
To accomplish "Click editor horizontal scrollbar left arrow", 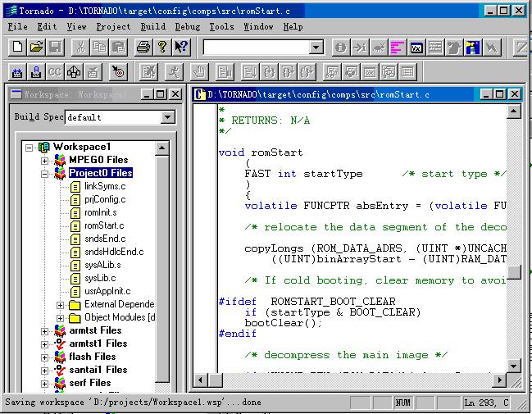I will tap(201, 380).
